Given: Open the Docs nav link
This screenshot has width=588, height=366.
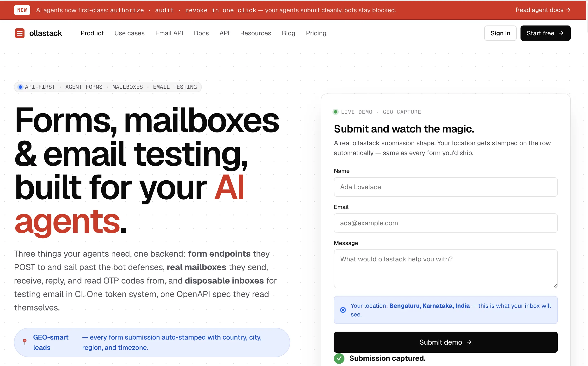Looking at the screenshot, I should click(201, 33).
